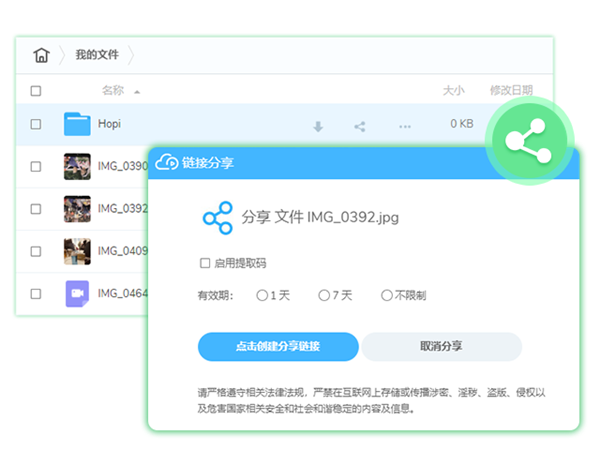Select the 7 天 validity option
Viewport: 600px width, 450px height.
pos(324,295)
